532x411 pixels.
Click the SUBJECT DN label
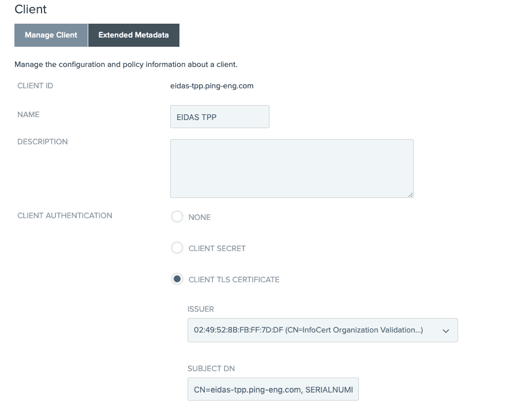211,369
